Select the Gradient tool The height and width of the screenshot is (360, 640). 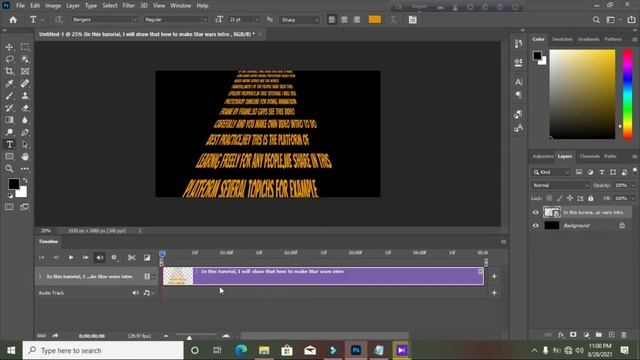9,120
